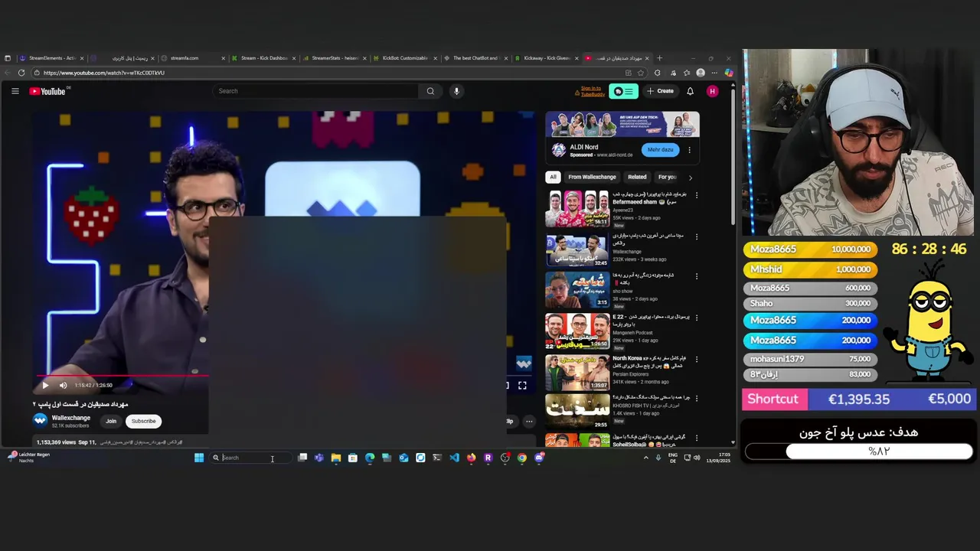Click the ENG DE language indicator
This screenshot has height=551, width=980.
coord(672,458)
